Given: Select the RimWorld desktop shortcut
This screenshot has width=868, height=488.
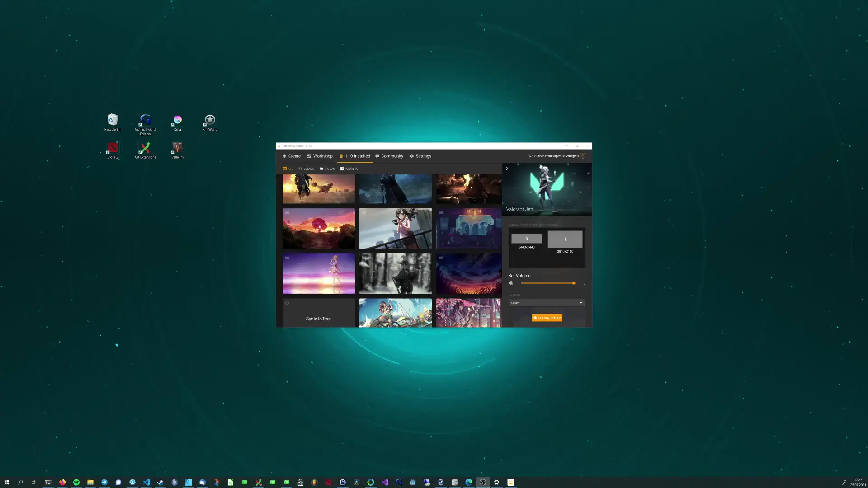Looking at the screenshot, I should pos(210,122).
